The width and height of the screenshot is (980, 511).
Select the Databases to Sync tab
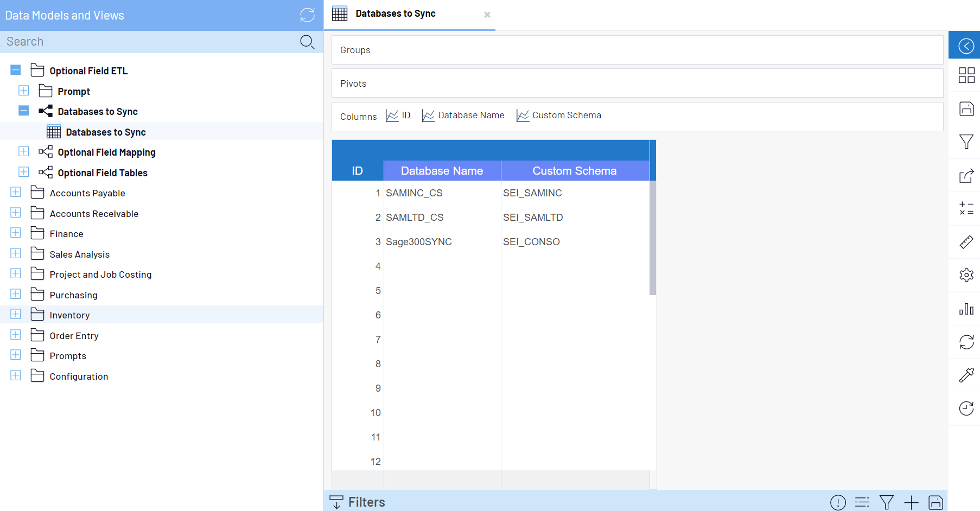396,14
